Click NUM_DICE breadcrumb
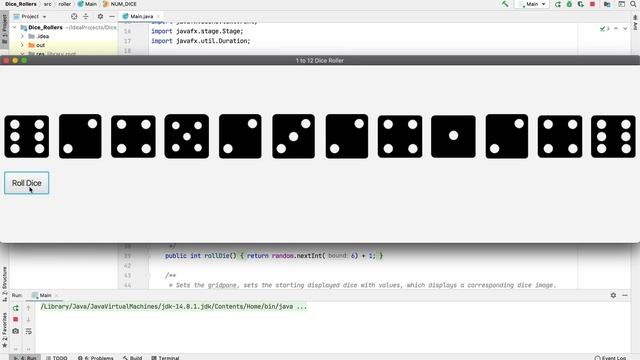640x360 pixels. point(120,4)
